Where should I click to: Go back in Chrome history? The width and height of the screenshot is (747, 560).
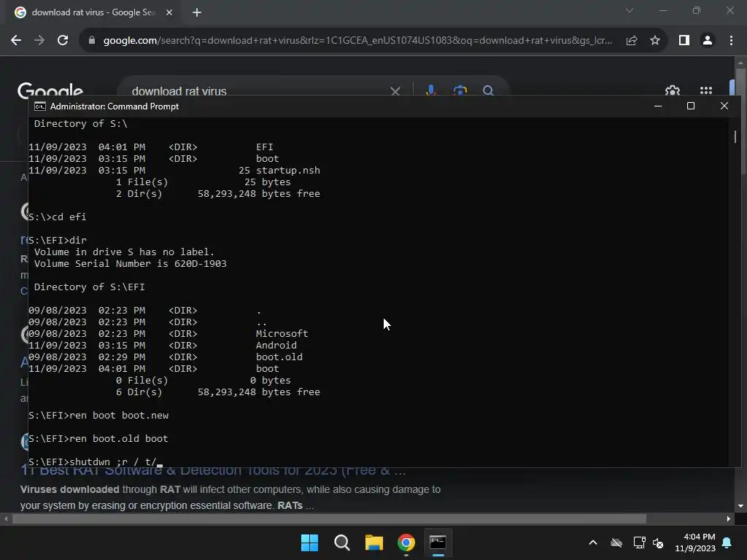(x=16, y=41)
